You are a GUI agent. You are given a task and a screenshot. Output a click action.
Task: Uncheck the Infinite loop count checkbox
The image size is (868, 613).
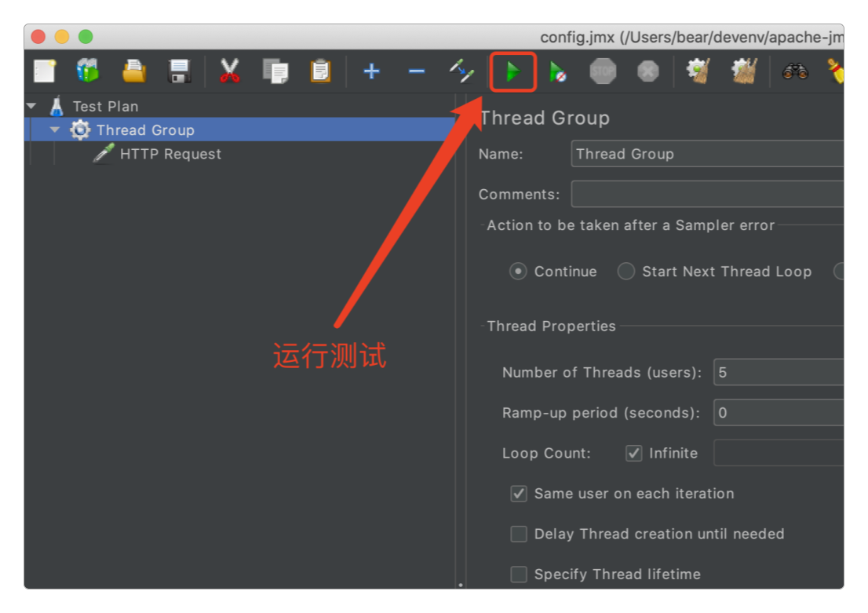click(634, 454)
